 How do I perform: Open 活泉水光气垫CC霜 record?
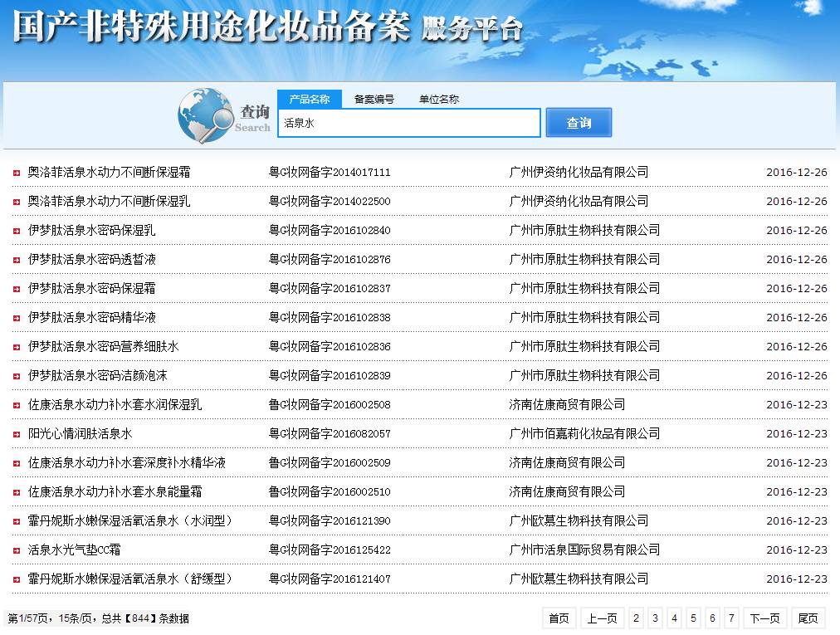tap(75, 550)
